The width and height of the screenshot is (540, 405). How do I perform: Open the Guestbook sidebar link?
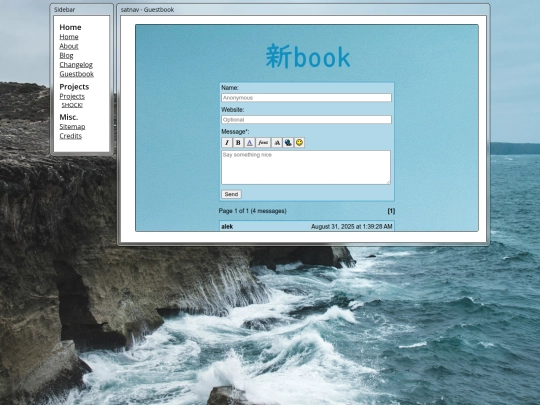[x=76, y=74]
